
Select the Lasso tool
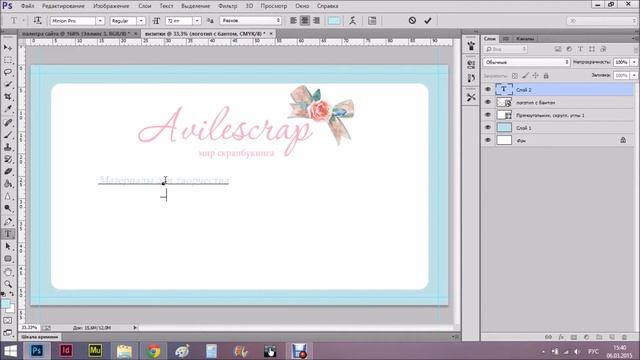point(8,72)
